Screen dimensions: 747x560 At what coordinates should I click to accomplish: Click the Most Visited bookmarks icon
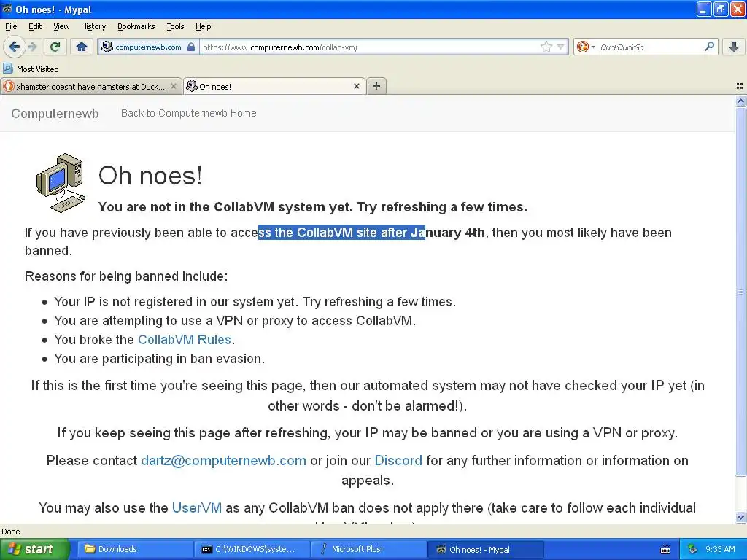click(7, 69)
